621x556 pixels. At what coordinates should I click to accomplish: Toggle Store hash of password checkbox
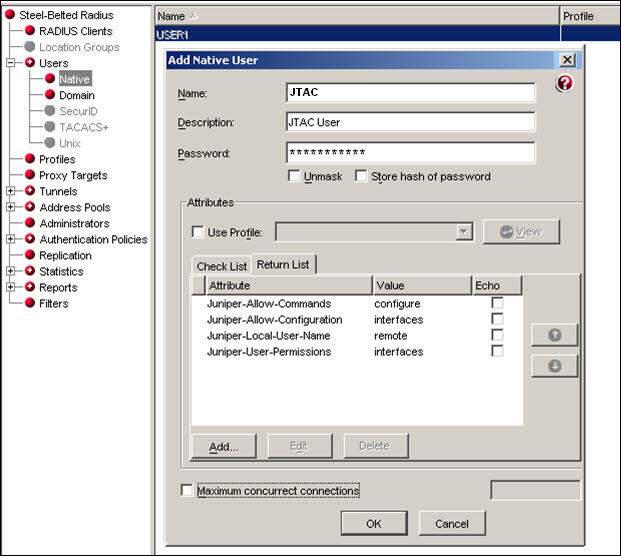362,176
